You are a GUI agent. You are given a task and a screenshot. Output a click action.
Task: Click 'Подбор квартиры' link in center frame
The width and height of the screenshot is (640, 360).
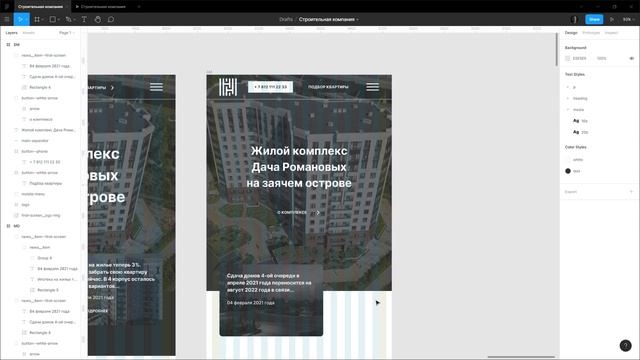(328, 87)
